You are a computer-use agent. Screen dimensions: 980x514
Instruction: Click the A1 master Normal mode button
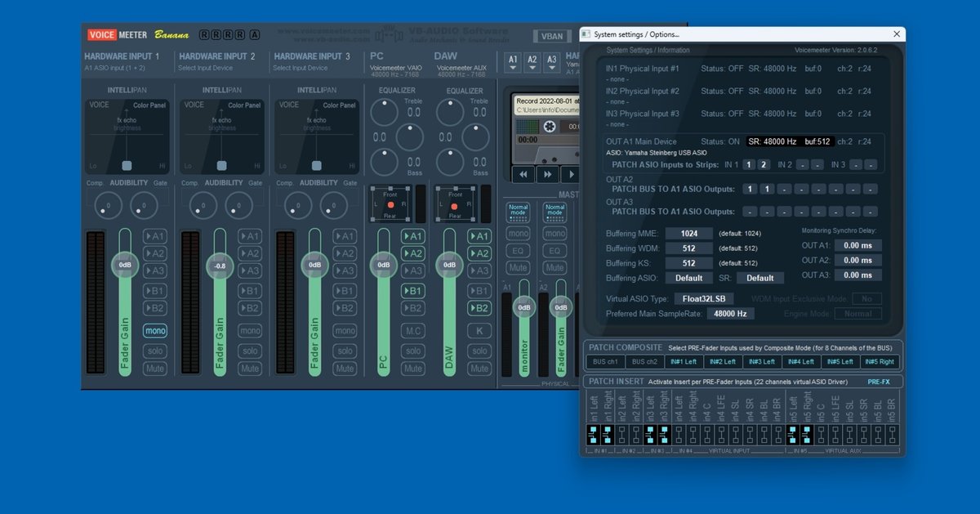[x=518, y=212]
